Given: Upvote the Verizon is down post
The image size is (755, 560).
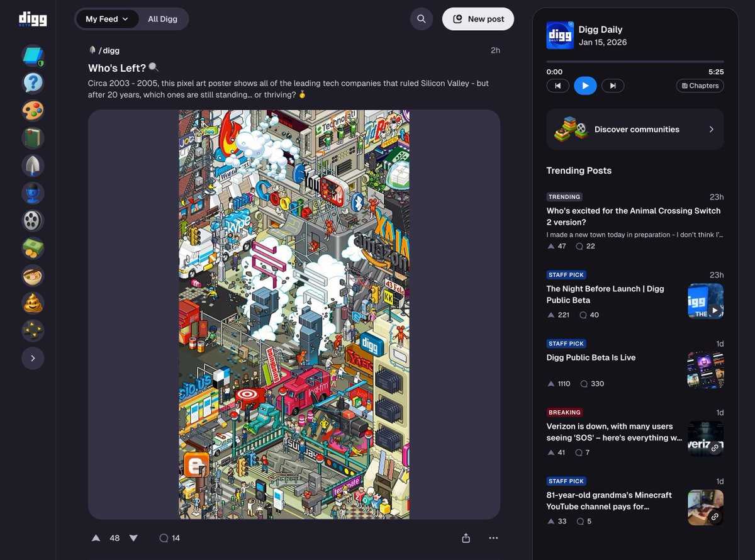Looking at the screenshot, I should 551,452.
